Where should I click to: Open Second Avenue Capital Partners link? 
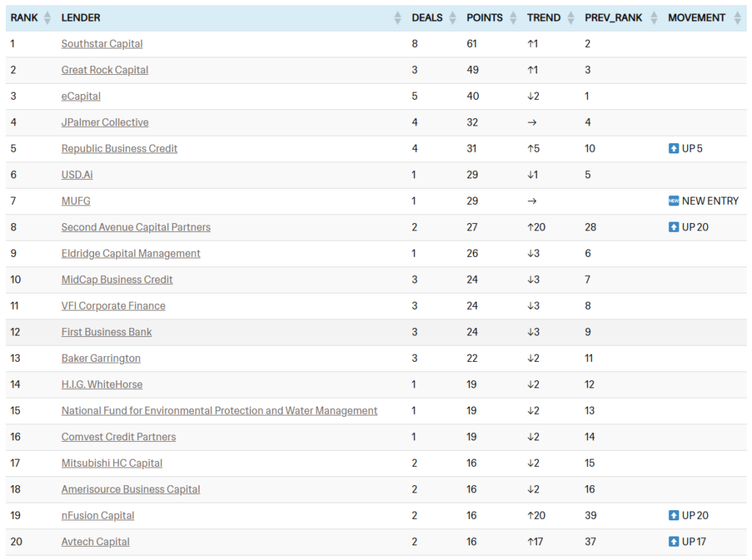click(136, 228)
